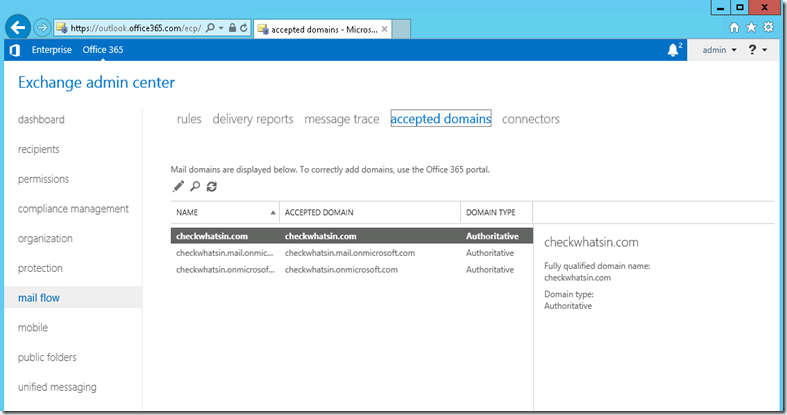Viewport: 787px width, 415px height.
Task: Open the address bar dropdown arrow
Action: (x=221, y=28)
